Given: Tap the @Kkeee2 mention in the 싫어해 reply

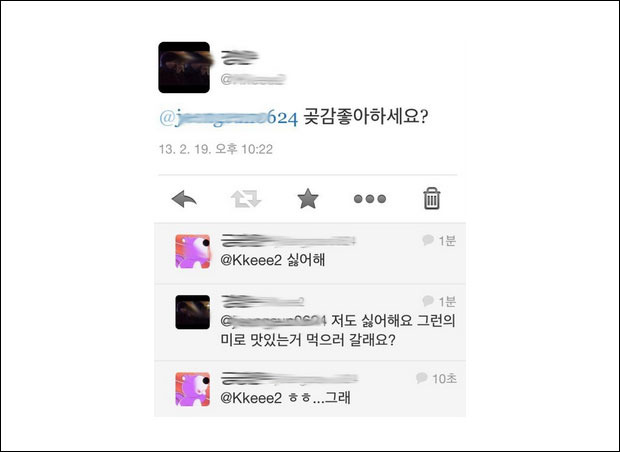Looking at the screenshot, I should coord(251,260).
